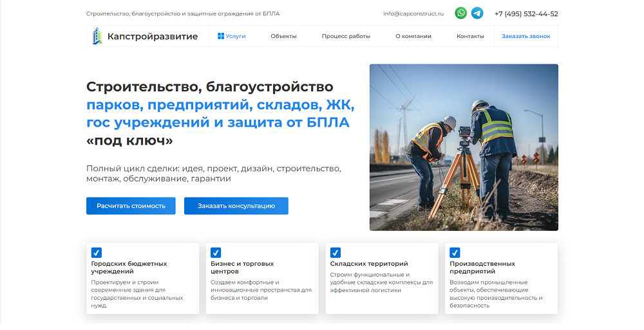Click the grid icon beside Услуги
Image resolution: width=644 pixels, height=330 pixels.
tap(221, 36)
